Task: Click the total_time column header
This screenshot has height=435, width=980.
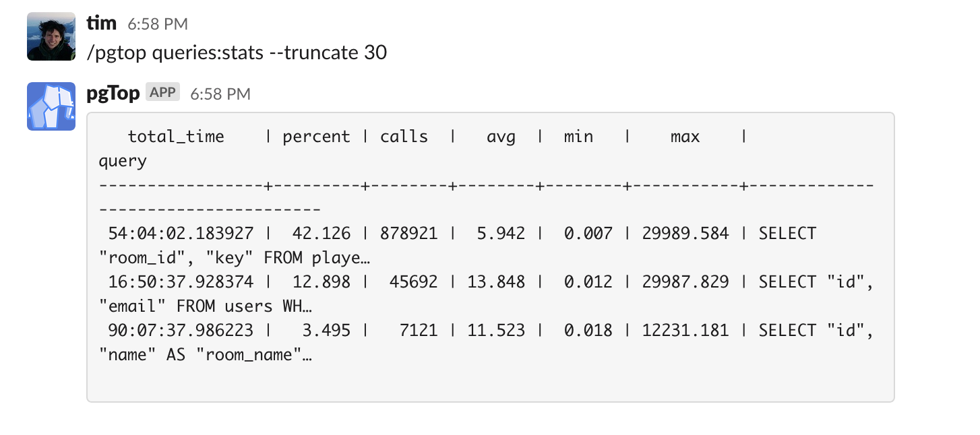Action: click(176, 137)
